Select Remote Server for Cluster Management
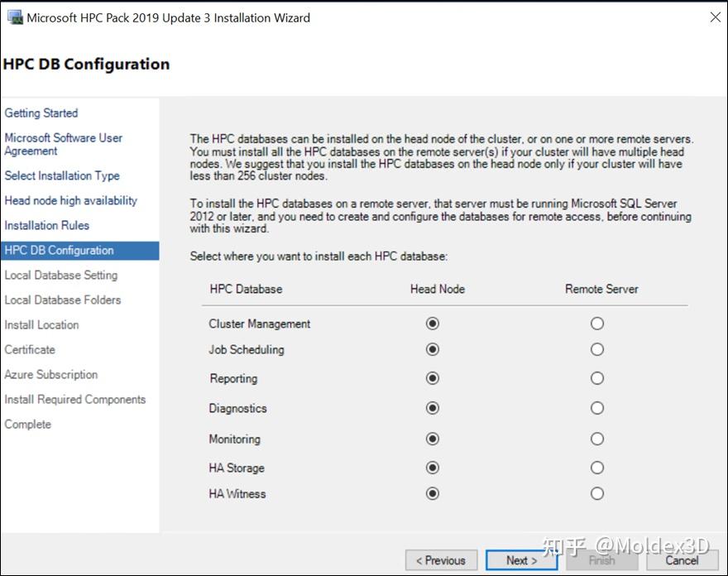This screenshot has width=728, height=576. click(597, 324)
